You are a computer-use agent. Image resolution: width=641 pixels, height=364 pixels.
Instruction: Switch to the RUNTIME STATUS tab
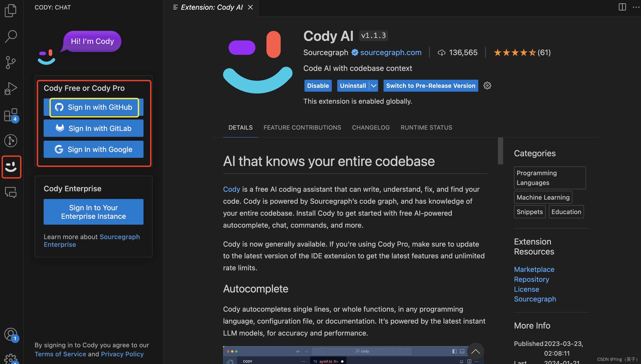point(426,128)
